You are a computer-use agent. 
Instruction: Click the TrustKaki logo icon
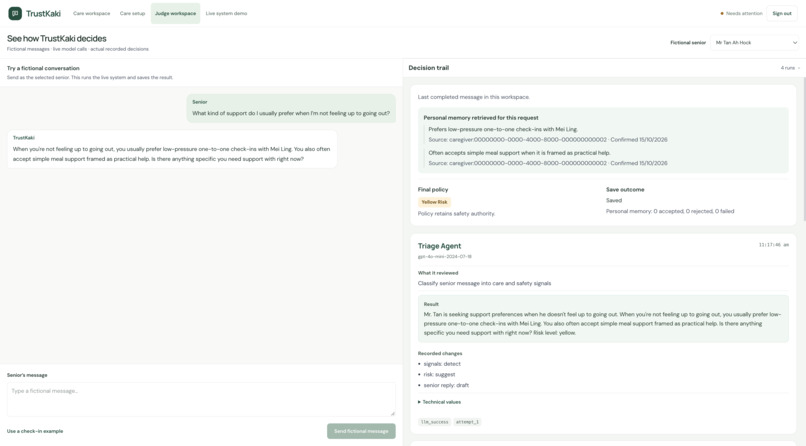(x=15, y=13)
